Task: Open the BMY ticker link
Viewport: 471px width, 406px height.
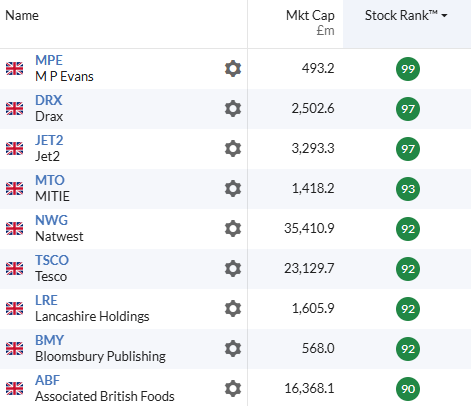Action: tap(49, 340)
